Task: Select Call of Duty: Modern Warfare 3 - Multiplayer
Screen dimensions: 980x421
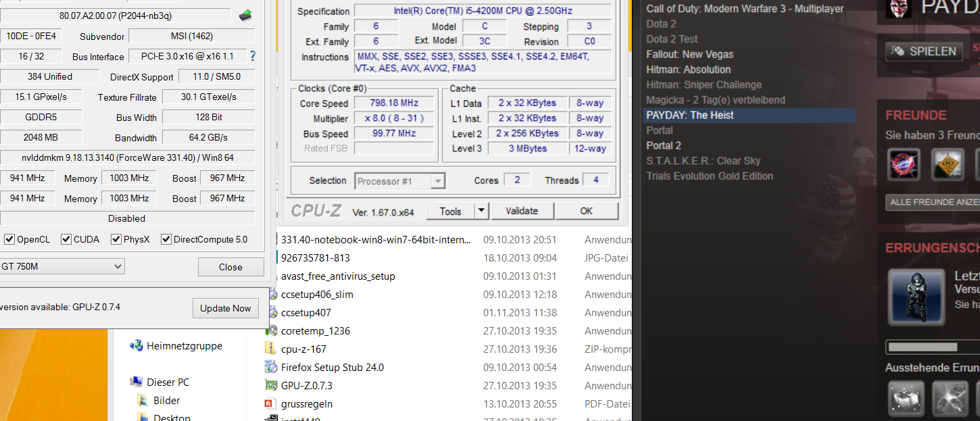Action: (x=745, y=9)
